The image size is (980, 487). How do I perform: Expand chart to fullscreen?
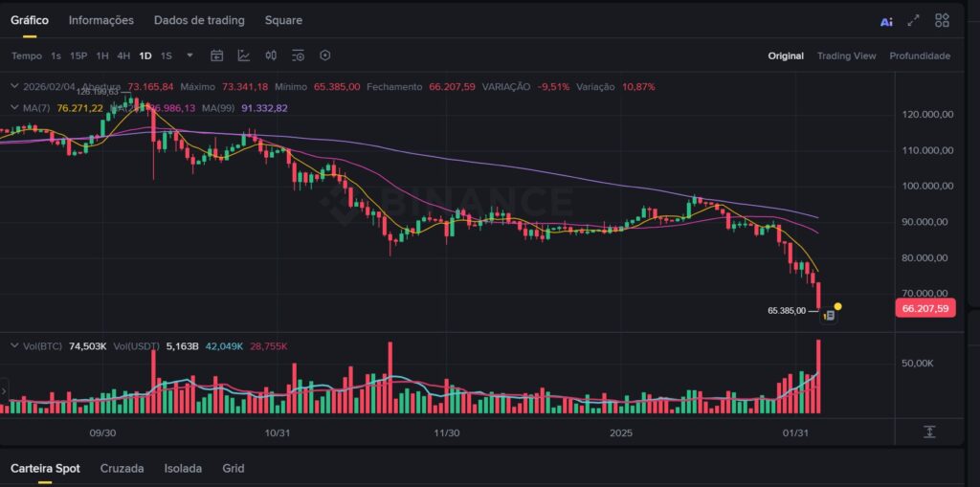point(914,20)
